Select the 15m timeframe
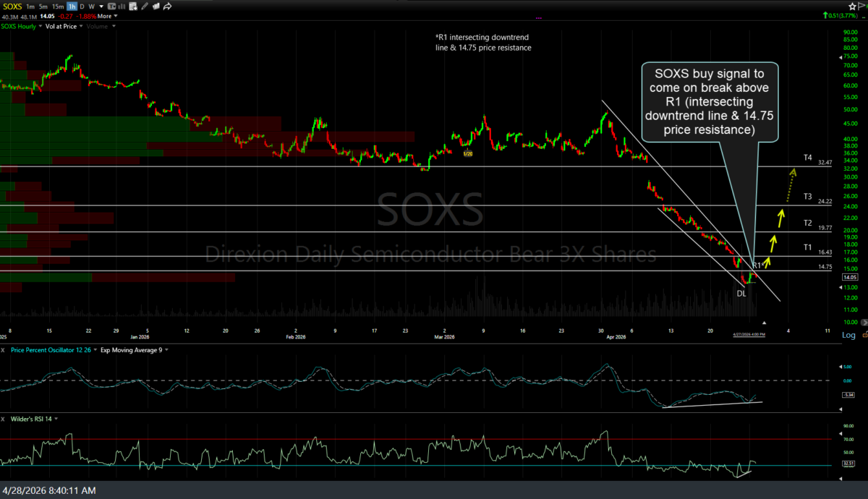The height and width of the screenshot is (499, 868). click(x=57, y=7)
